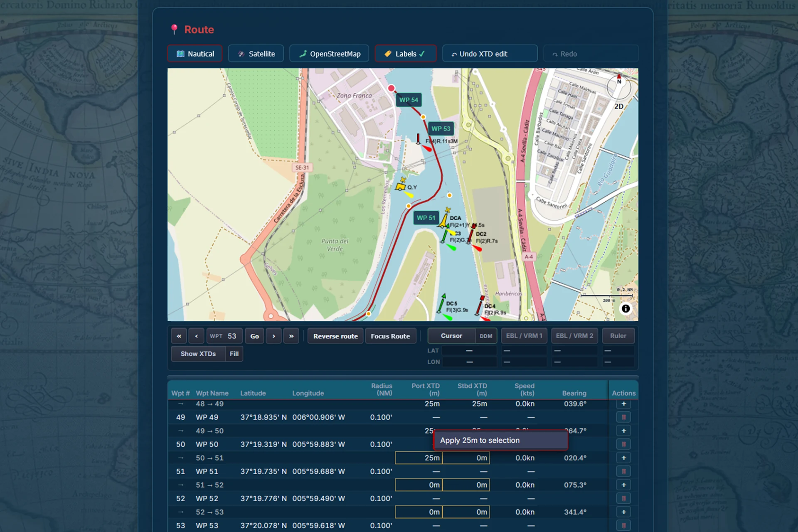798x532 pixels.
Task: Click the WP 51 map label
Action: 426,218
